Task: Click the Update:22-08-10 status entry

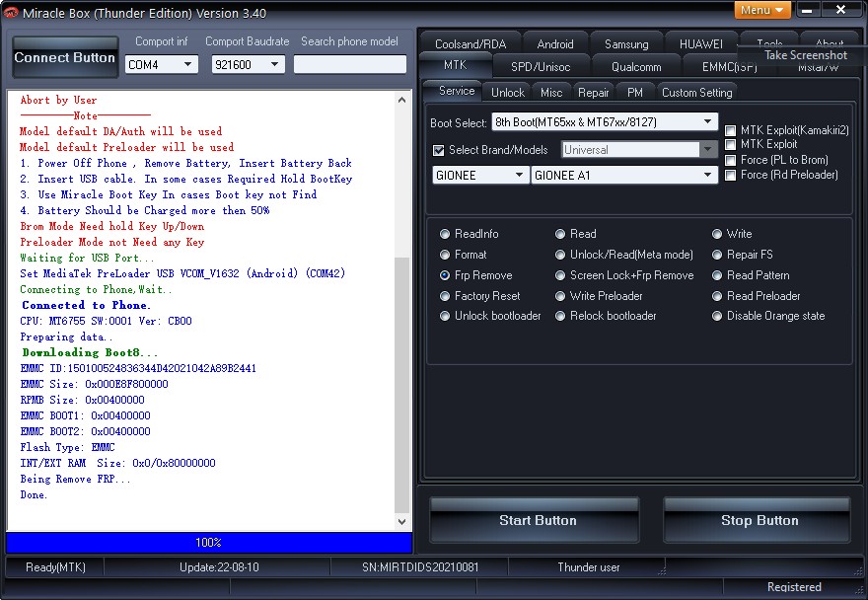Action: coord(219,567)
